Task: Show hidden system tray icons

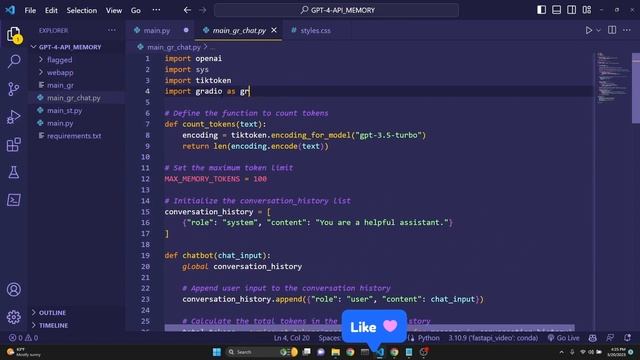Action: tap(562, 352)
